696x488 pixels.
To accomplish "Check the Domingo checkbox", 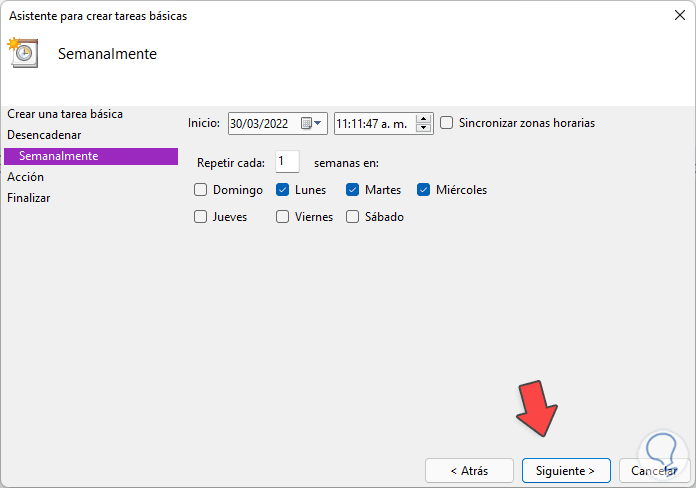I will [201, 189].
